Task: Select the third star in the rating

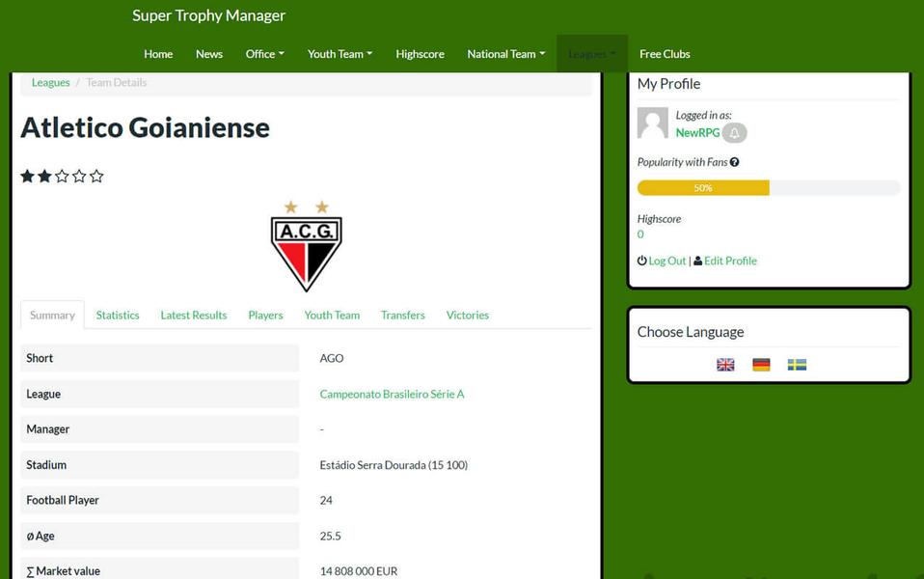Action: (x=62, y=176)
